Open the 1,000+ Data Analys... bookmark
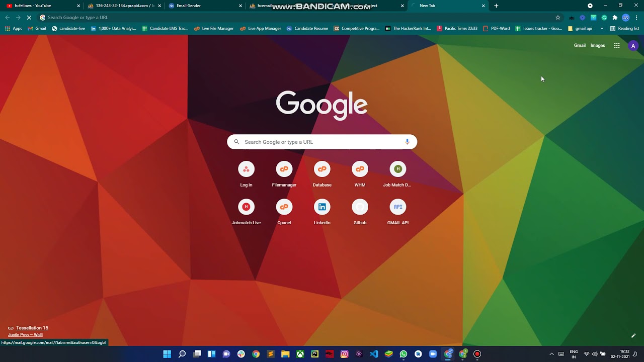The height and width of the screenshot is (362, 644). click(x=114, y=29)
